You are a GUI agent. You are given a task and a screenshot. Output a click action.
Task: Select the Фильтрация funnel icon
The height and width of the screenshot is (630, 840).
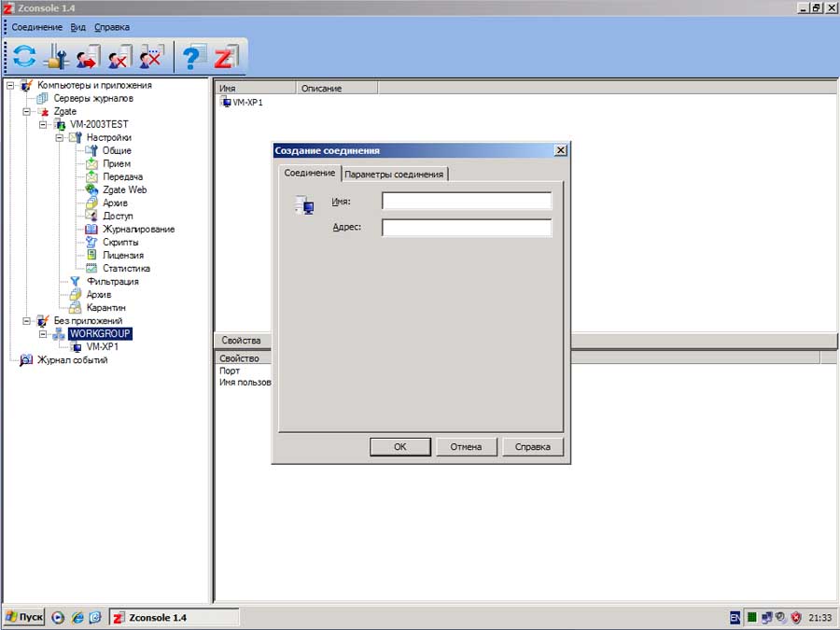tap(75, 281)
